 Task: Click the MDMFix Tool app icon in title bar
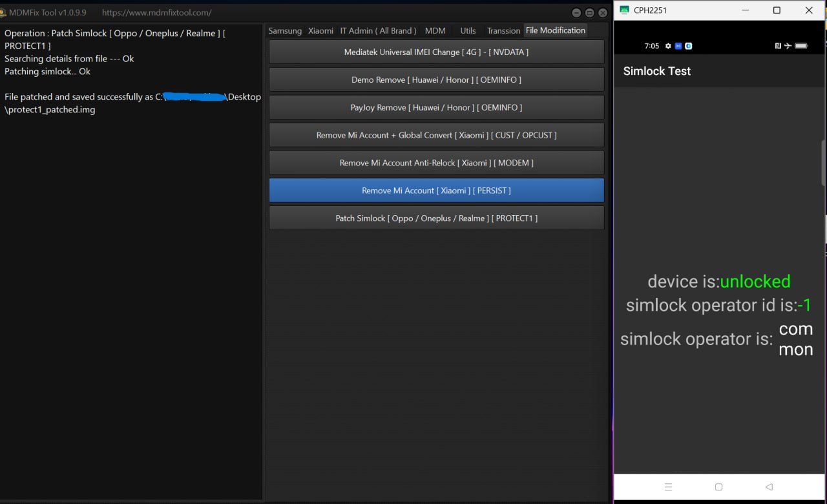[3, 13]
